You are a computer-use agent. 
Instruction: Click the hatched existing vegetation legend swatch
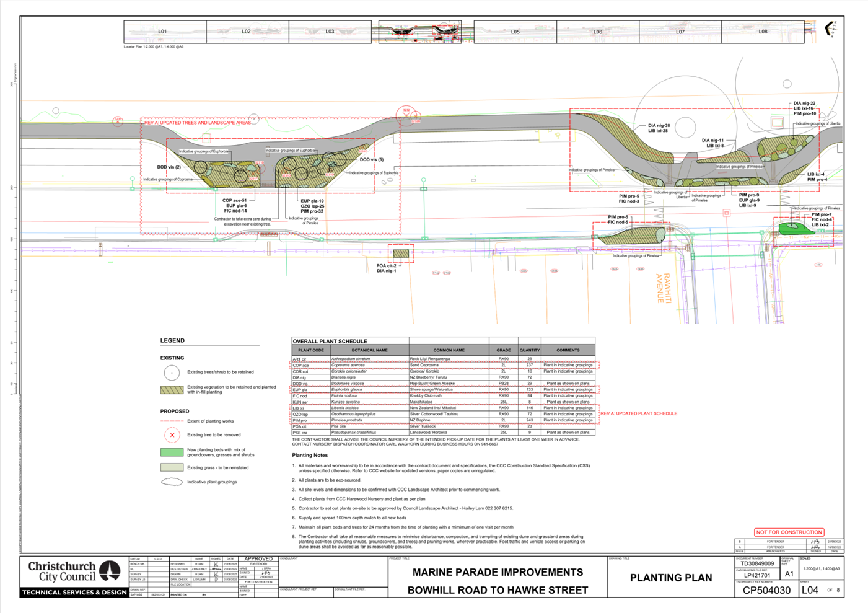[x=172, y=390]
